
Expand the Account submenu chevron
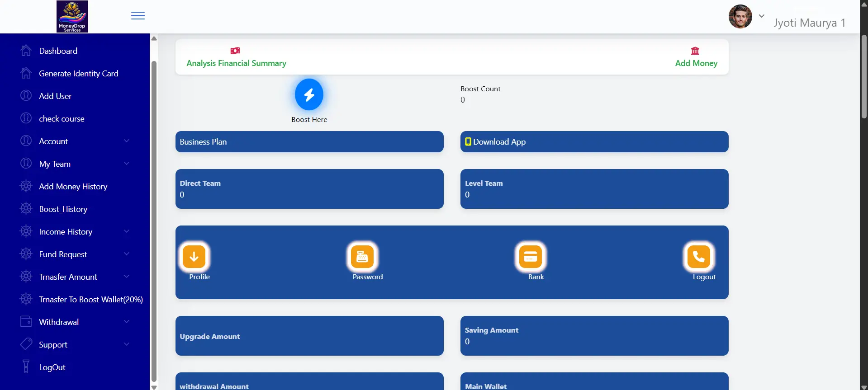127,141
